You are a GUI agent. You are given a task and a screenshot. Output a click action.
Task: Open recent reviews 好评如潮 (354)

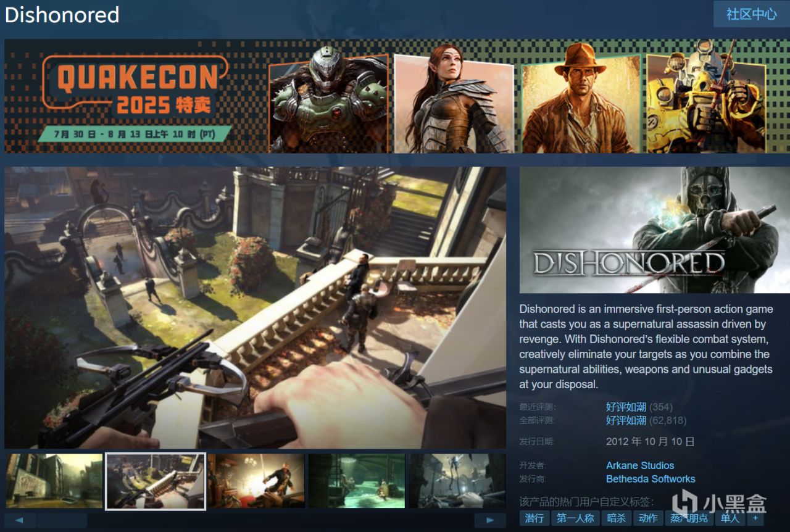tap(639, 407)
